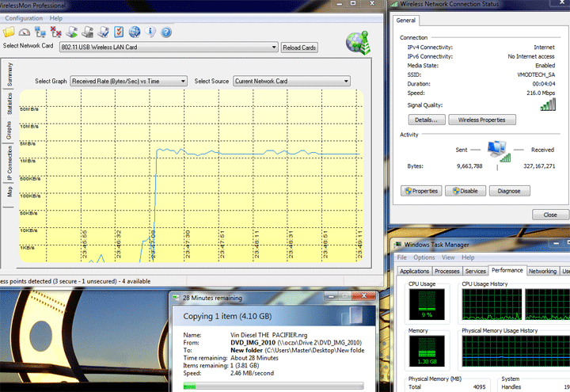Click the yellow folder icon in WirelessMon toolbar
Viewport: 570px width, 392px height.
coord(9,32)
